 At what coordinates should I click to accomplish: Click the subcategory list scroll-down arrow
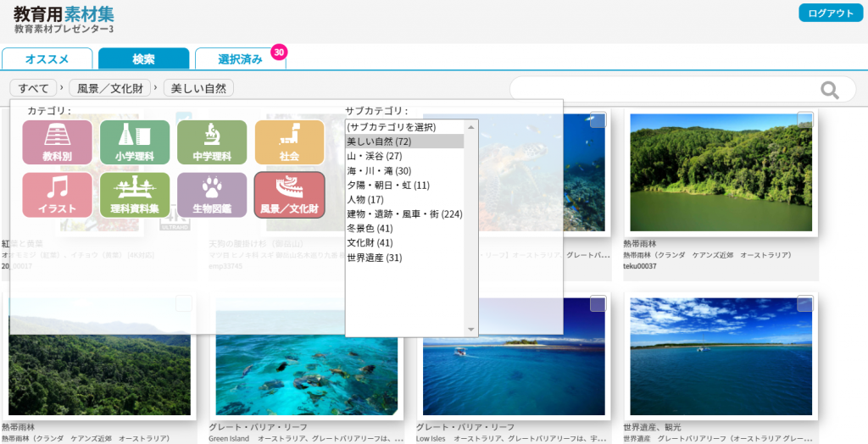pyautogui.click(x=471, y=330)
